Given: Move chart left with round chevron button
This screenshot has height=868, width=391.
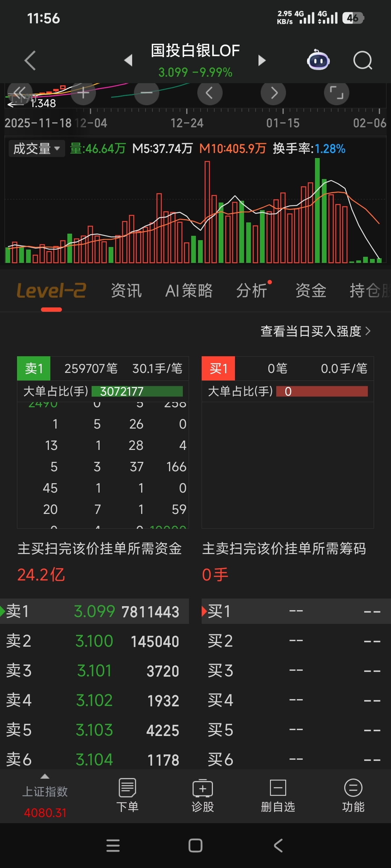Looking at the screenshot, I should coord(210,93).
